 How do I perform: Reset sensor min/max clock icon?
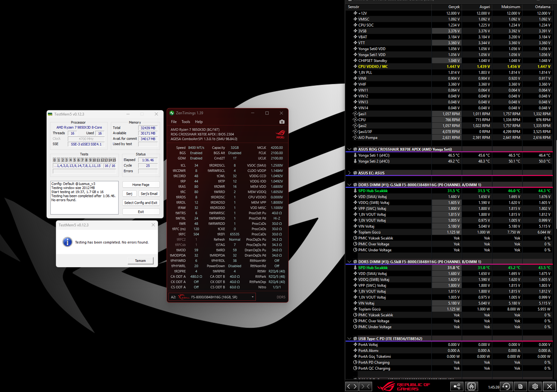point(506,386)
